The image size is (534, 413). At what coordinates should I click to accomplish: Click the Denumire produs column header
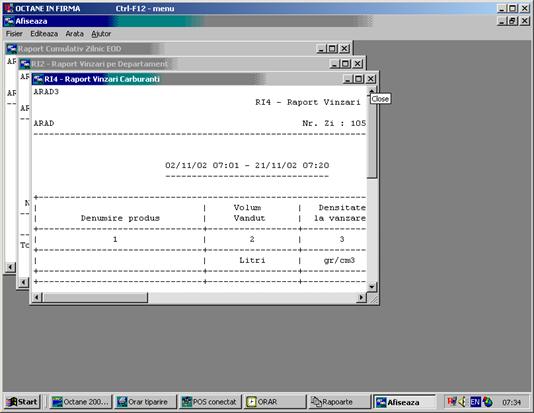(x=120, y=218)
